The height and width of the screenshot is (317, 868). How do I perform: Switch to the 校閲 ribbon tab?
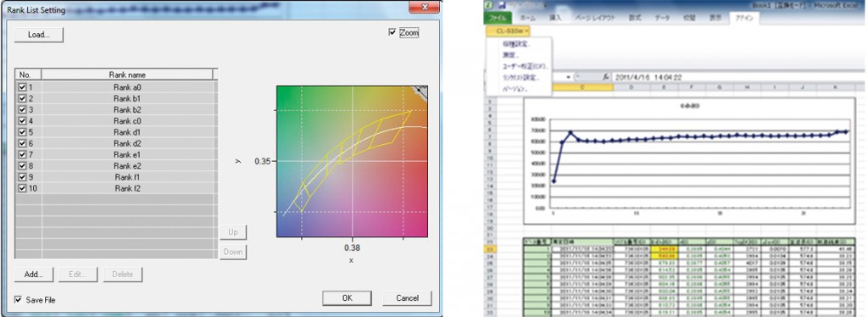click(x=689, y=18)
